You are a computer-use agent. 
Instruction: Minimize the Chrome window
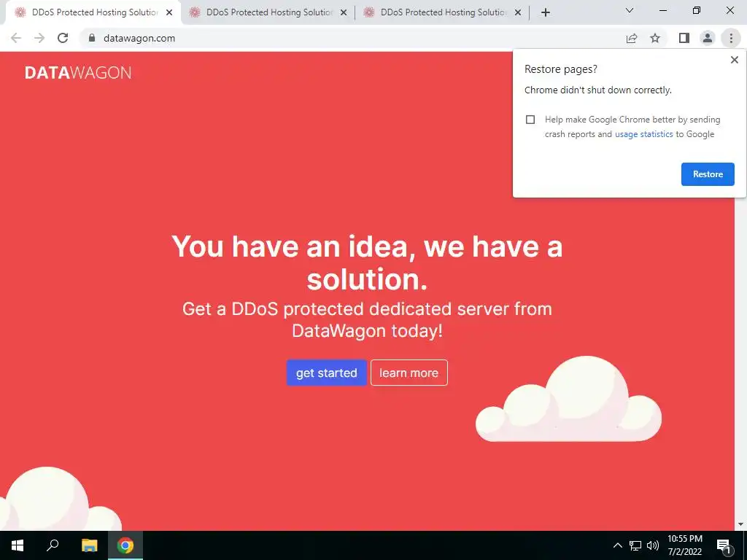pos(662,10)
